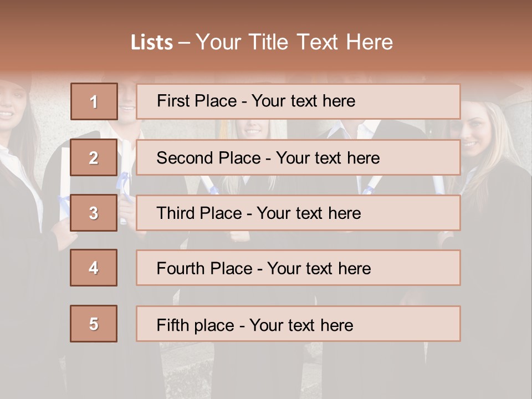Click the Fifth place text bar
The height and width of the screenshot is (399, 532).
tap(298, 324)
